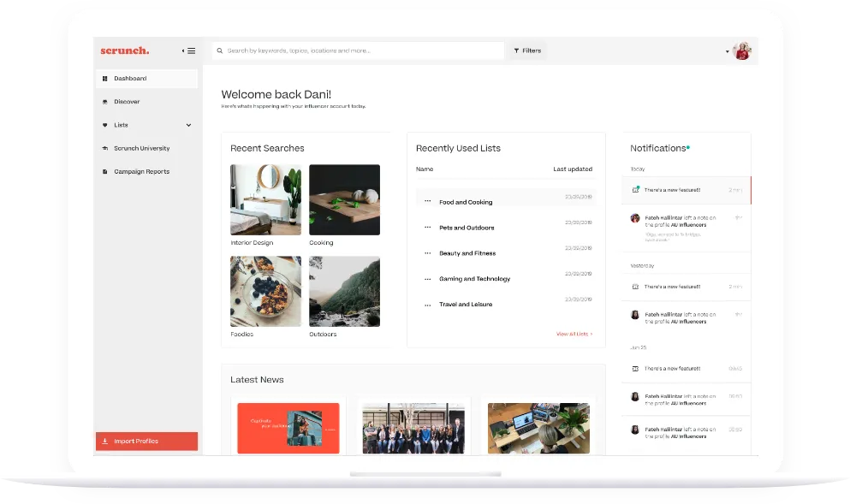Open the account dropdown arrow
This screenshot has height=504, width=850.
[x=728, y=51]
